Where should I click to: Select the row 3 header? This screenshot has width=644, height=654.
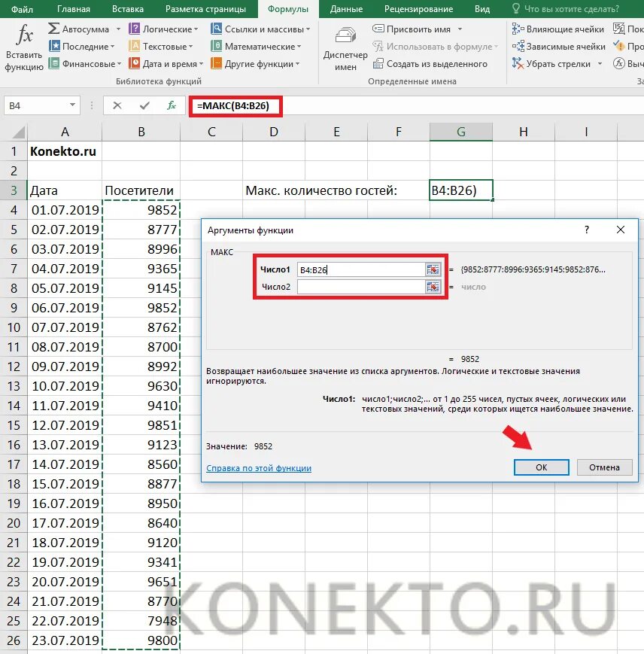[x=14, y=190]
